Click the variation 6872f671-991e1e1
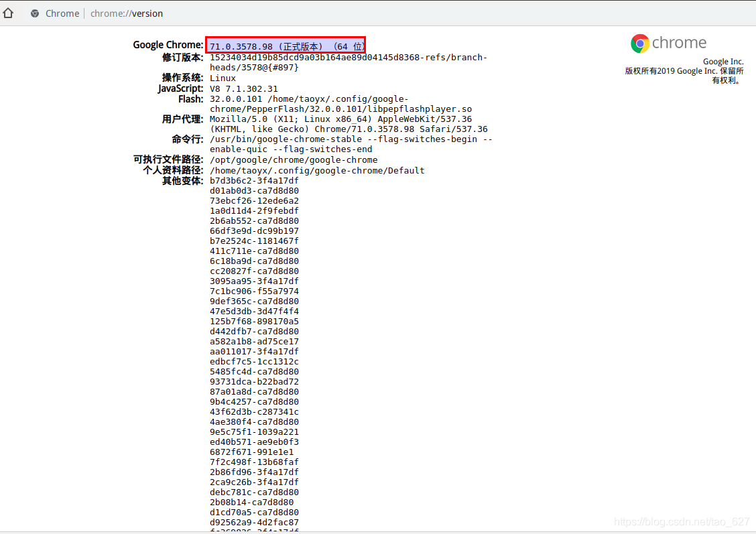756x534 pixels. 252,452
